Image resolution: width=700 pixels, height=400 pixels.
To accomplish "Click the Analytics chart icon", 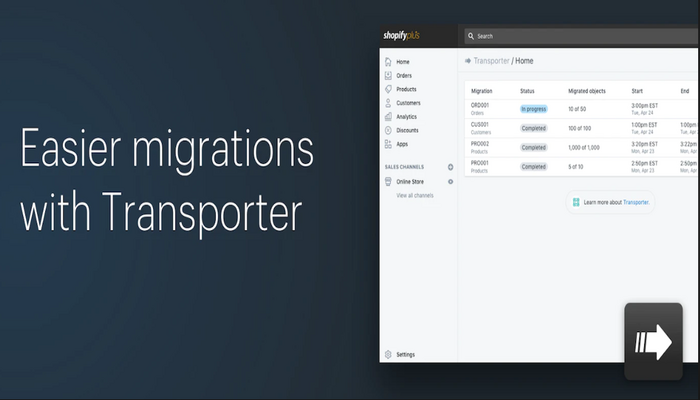I will point(388,117).
